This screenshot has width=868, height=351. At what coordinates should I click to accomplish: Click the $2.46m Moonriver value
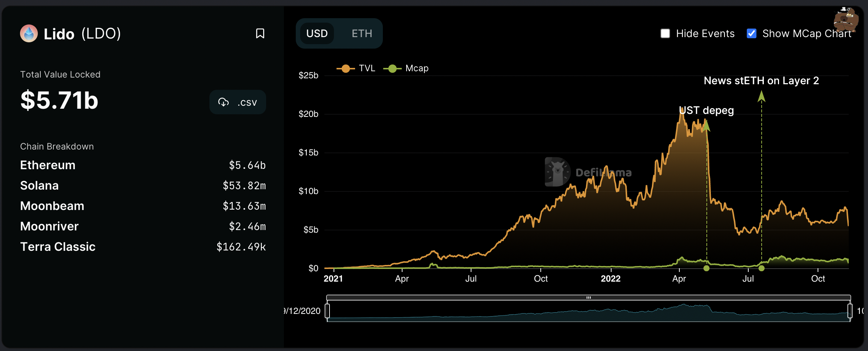(x=247, y=226)
